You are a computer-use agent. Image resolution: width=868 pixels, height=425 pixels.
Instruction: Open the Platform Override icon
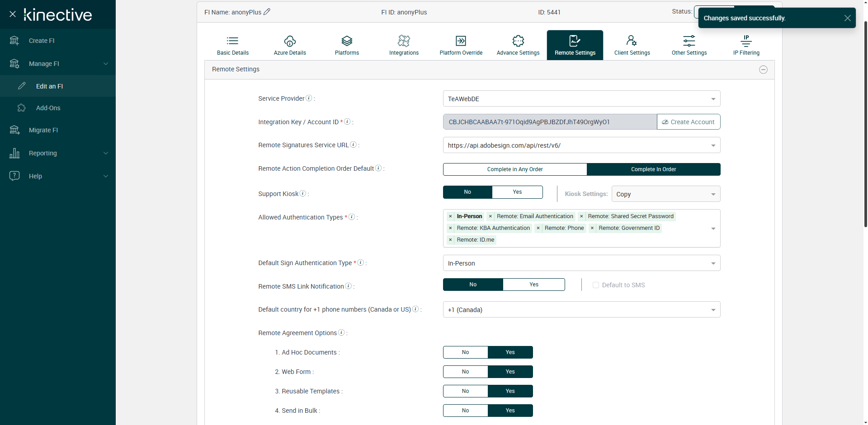click(461, 41)
